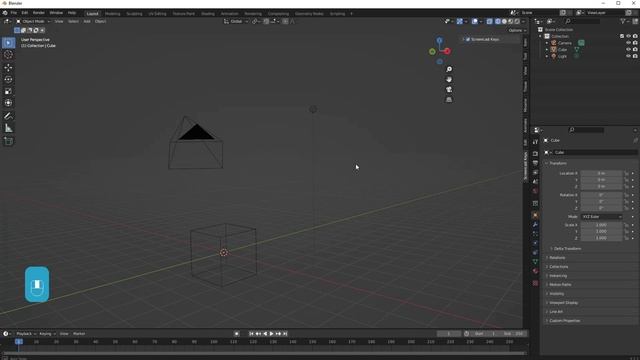Viewport: 640px width, 360px height.
Task: Open the World properties tab icon
Action: pos(536,191)
